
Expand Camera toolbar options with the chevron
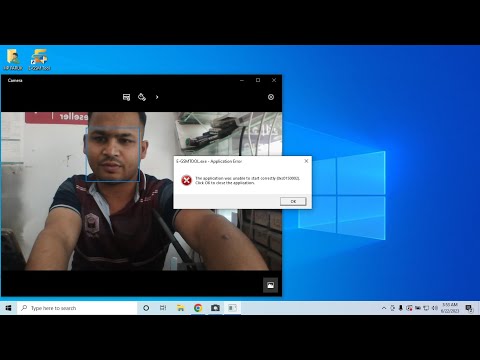[157, 97]
